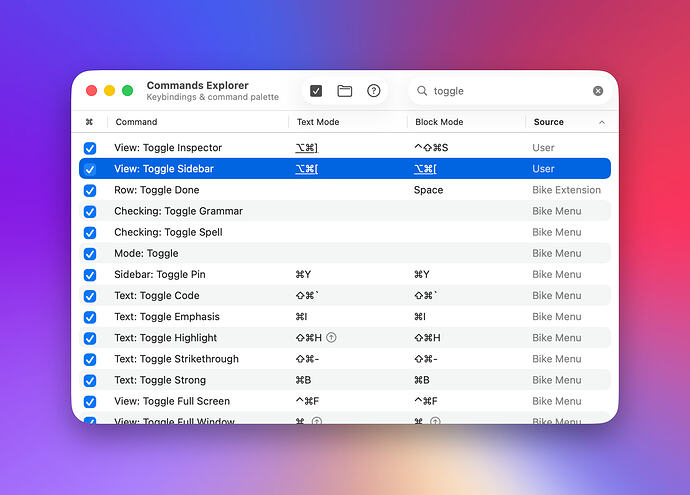This screenshot has width=690, height=495.
Task: Click Block Mode shortcut of Toggle Inspector
Action: click(431, 148)
